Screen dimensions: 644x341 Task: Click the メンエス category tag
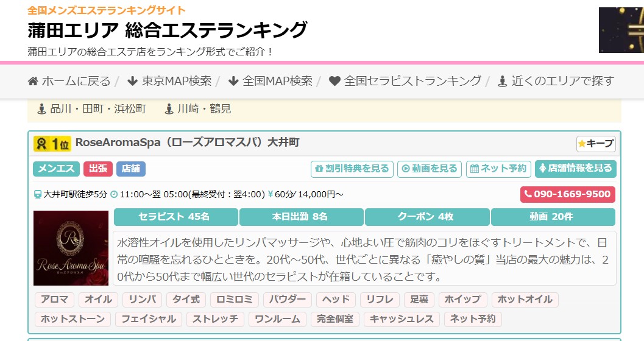click(x=56, y=169)
